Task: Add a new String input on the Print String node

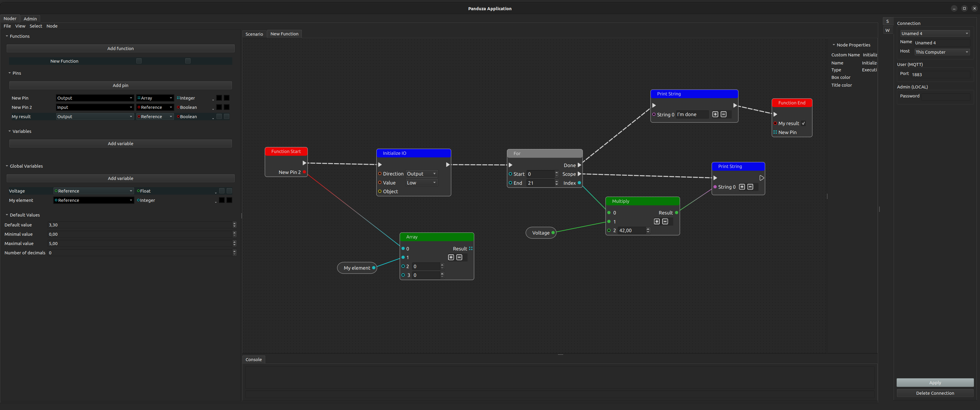Action: coord(715,114)
